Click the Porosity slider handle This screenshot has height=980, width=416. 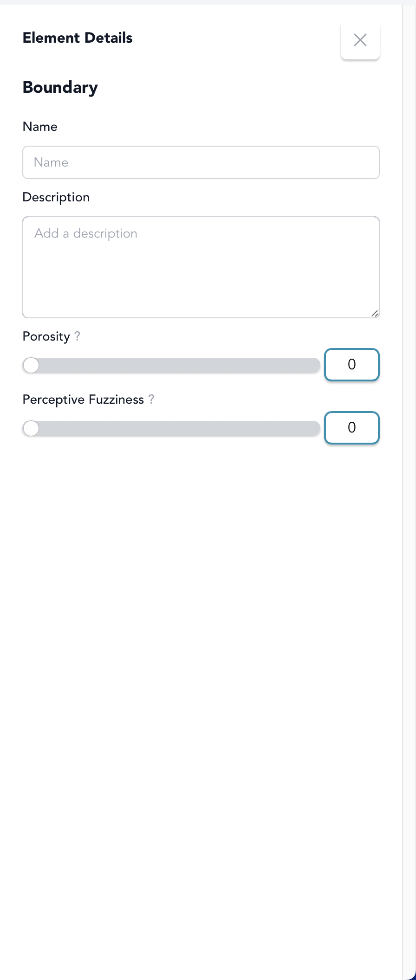point(31,365)
